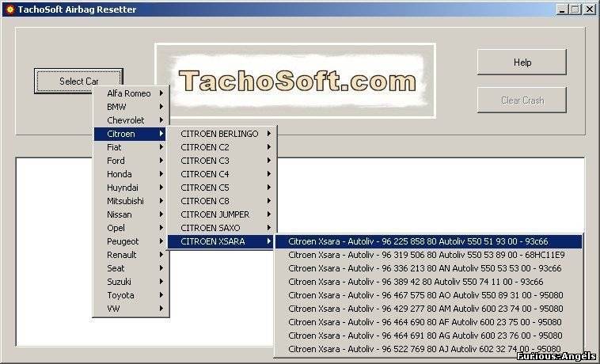Open the Alfa Romeo submenu

(x=130, y=93)
